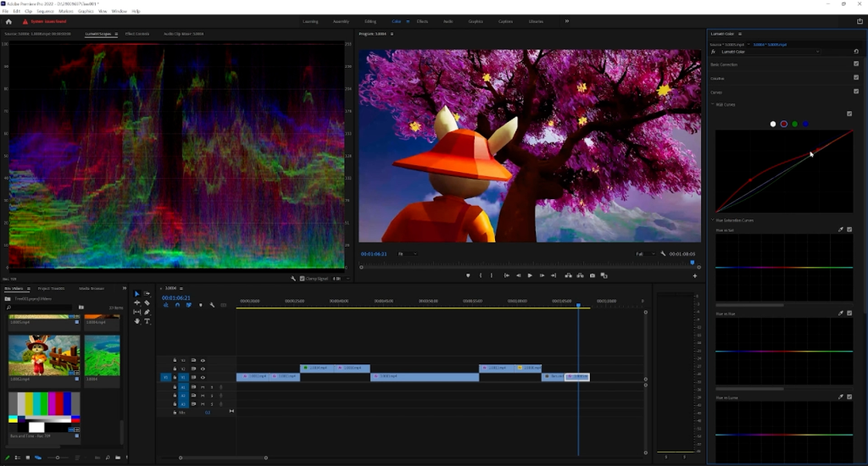Uncheck the Creative section checkbox
This screenshot has width=868, height=466.
[x=856, y=77]
